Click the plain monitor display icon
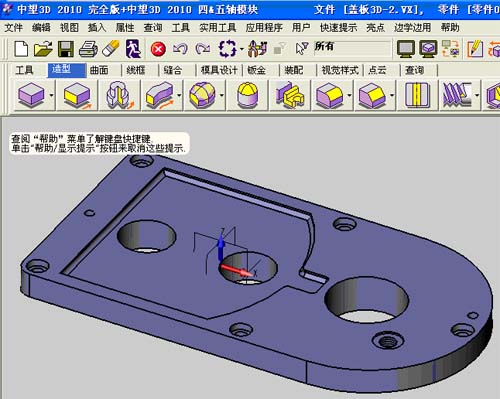Viewport: 500px width, 399px height. point(405,49)
